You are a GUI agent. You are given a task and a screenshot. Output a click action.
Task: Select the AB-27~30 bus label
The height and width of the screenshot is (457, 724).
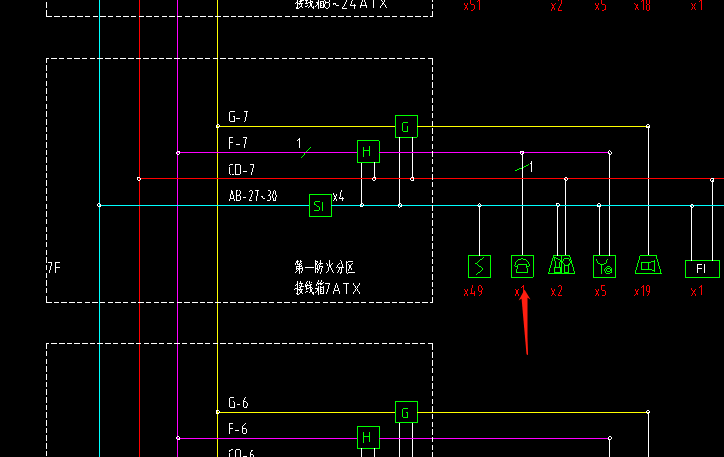(x=253, y=196)
